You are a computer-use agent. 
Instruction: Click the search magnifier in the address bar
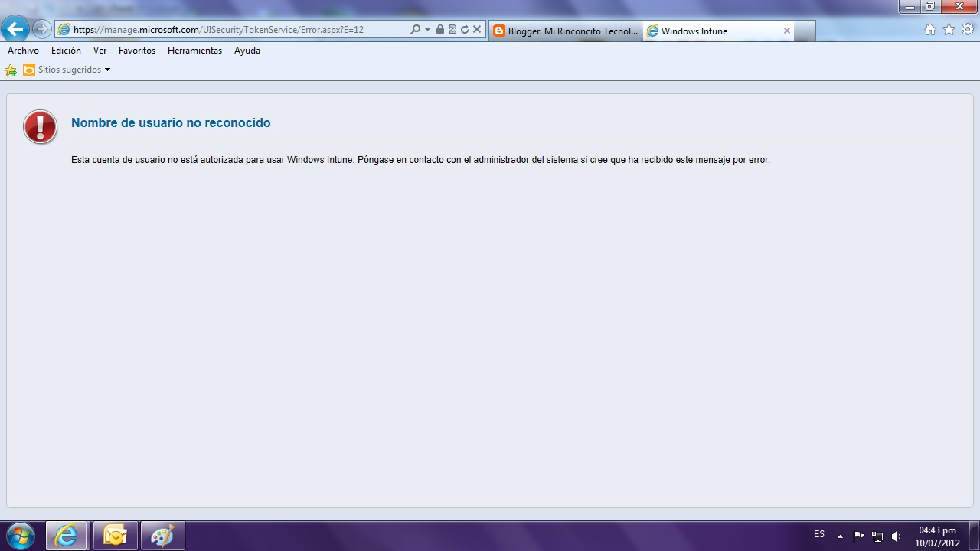pos(415,30)
